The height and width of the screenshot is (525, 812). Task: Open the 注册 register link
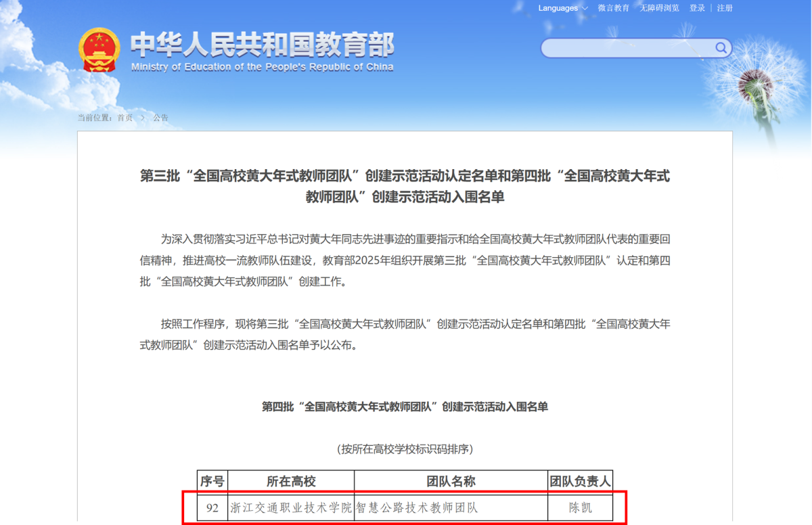pyautogui.click(x=725, y=8)
